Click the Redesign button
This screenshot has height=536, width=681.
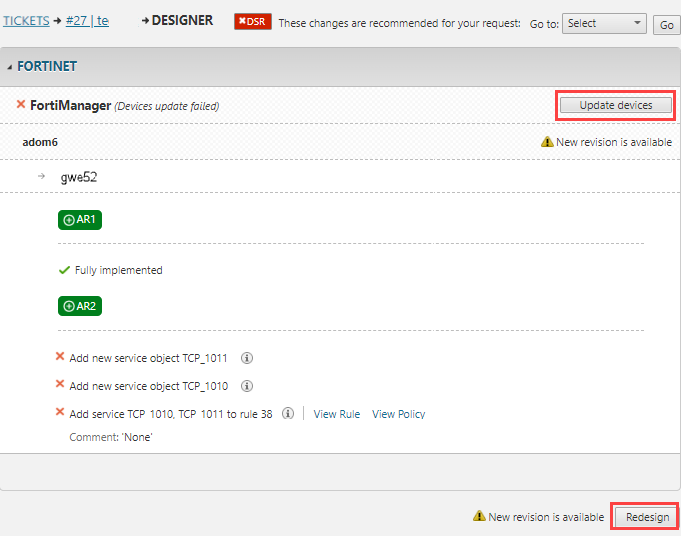coord(647,517)
